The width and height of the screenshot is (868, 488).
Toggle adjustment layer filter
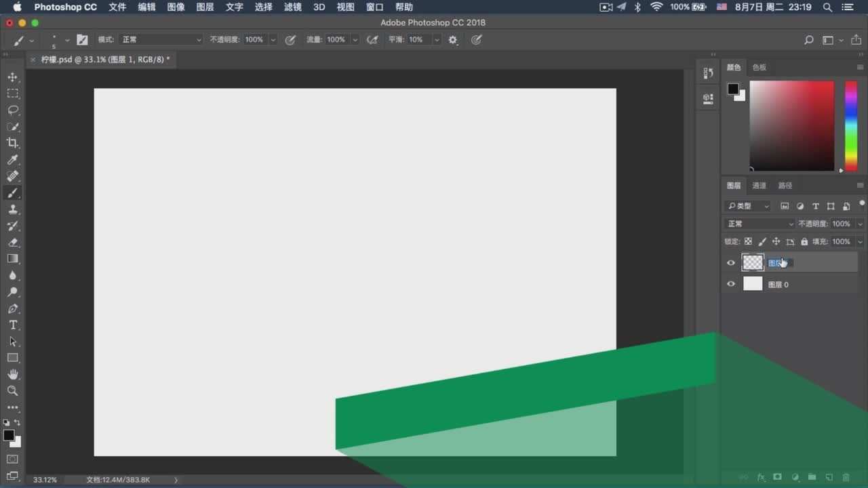coord(800,206)
